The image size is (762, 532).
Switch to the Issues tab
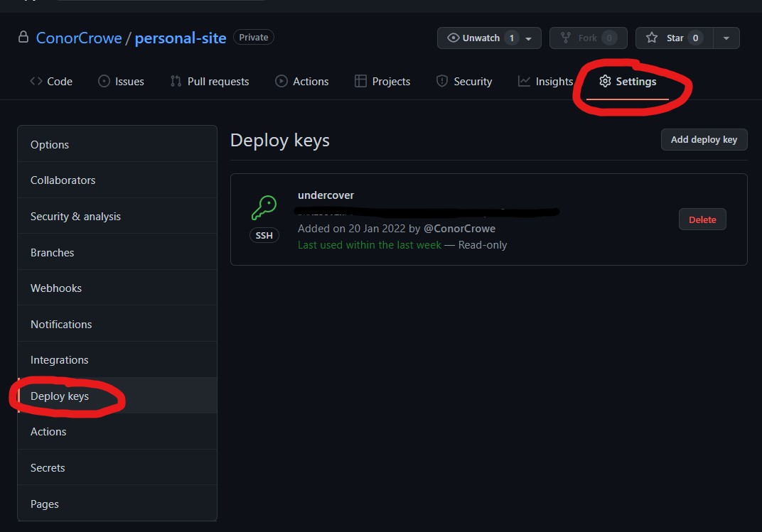[121, 82]
